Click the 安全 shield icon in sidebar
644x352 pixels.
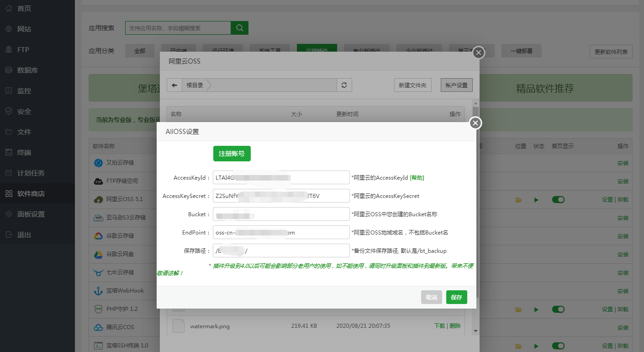pos(9,111)
